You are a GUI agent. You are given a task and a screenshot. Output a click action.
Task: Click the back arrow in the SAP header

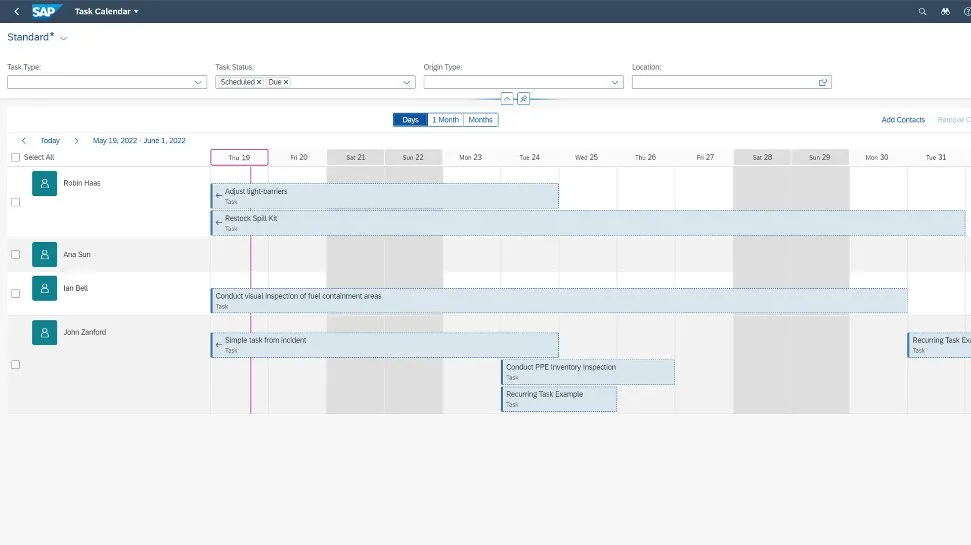click(16, 11)
